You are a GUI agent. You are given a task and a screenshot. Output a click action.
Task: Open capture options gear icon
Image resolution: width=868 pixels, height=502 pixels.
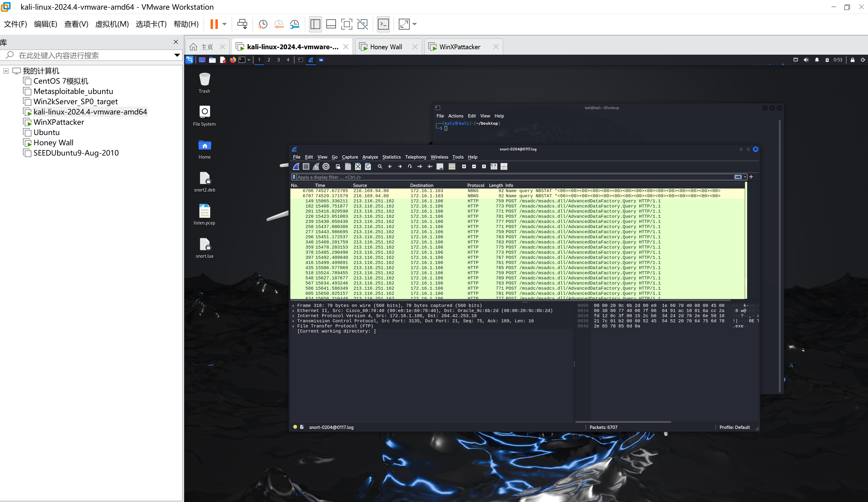(x=326, y=167)
